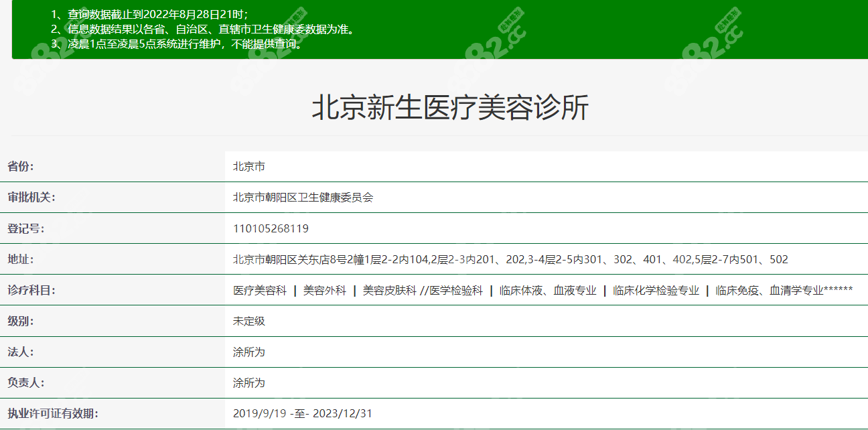Click notice line about 2022年8月28日21时 data cutoff
Screen dimensions: 868x430
[x=149, y=14]
